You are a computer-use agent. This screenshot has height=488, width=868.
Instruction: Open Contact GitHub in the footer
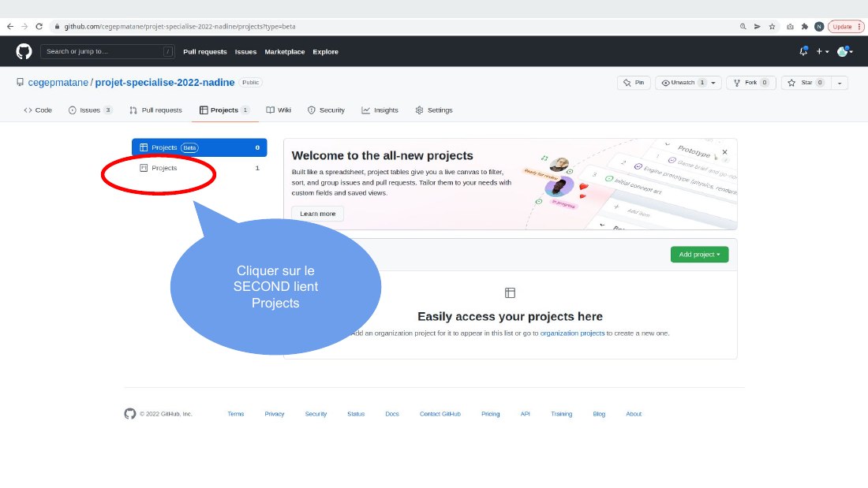440,414
